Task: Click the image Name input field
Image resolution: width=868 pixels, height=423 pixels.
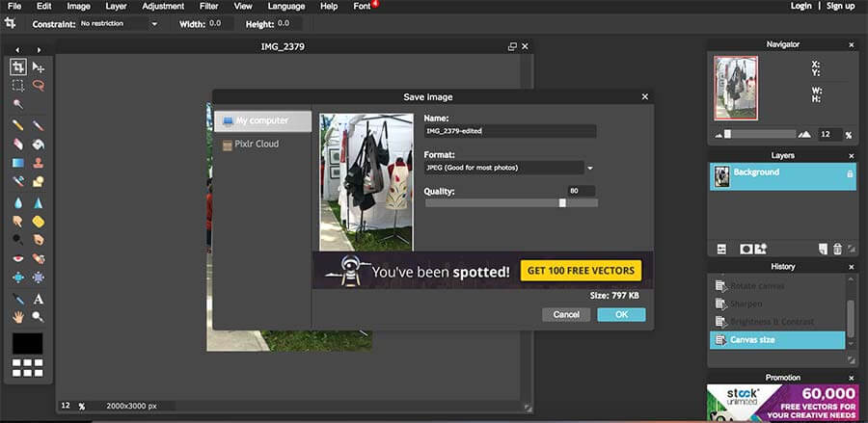Action: point(510,131)
